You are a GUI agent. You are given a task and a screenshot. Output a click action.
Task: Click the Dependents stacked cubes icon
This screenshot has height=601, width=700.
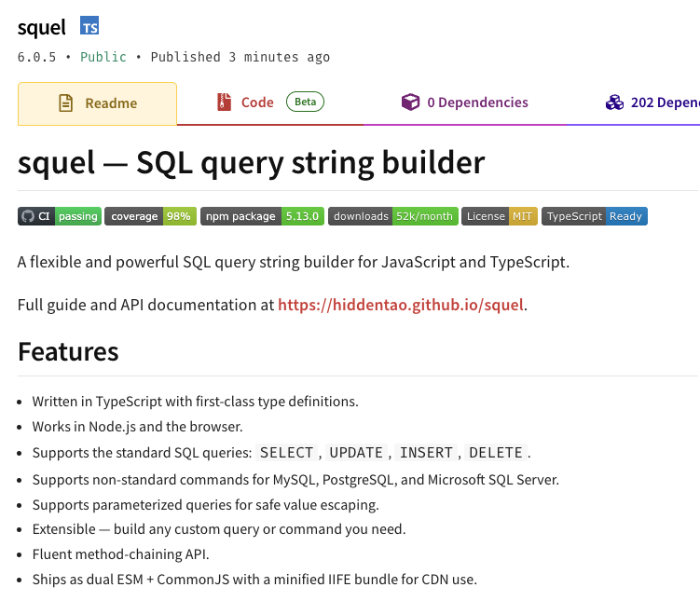(x=614, y=102)
